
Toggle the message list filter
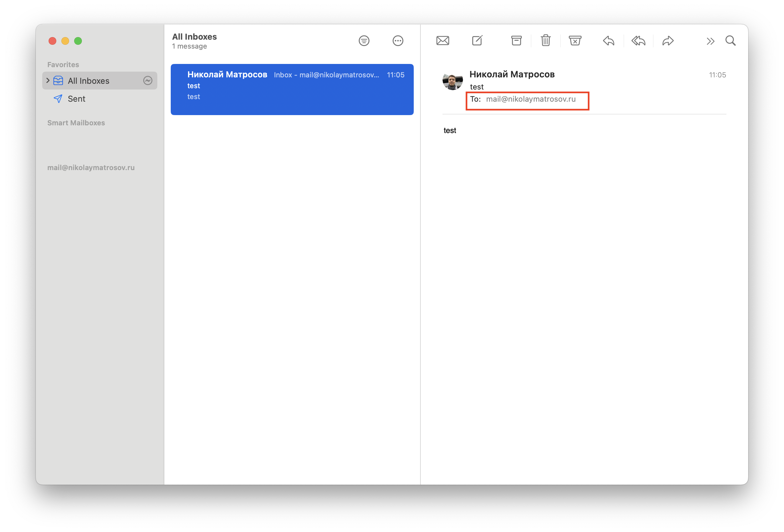tap(364, 41)
